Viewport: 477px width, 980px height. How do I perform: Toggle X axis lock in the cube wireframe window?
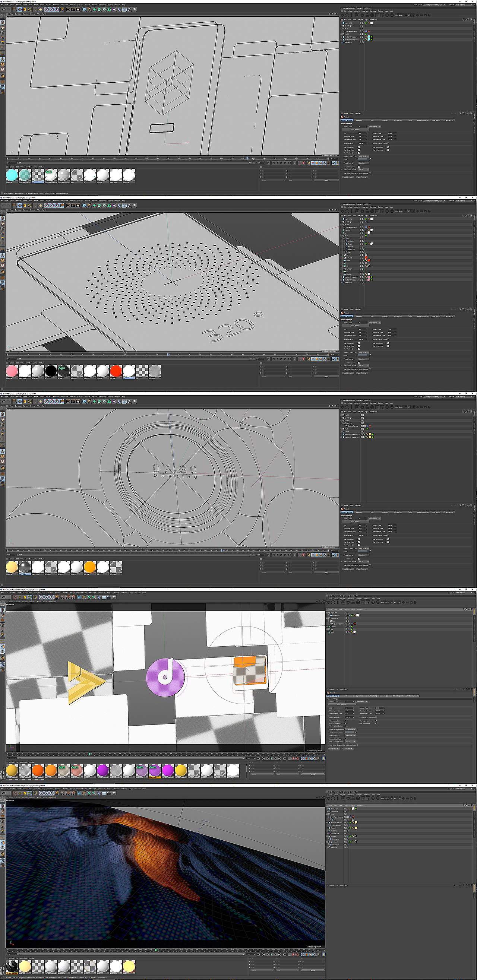coord(47,9)
